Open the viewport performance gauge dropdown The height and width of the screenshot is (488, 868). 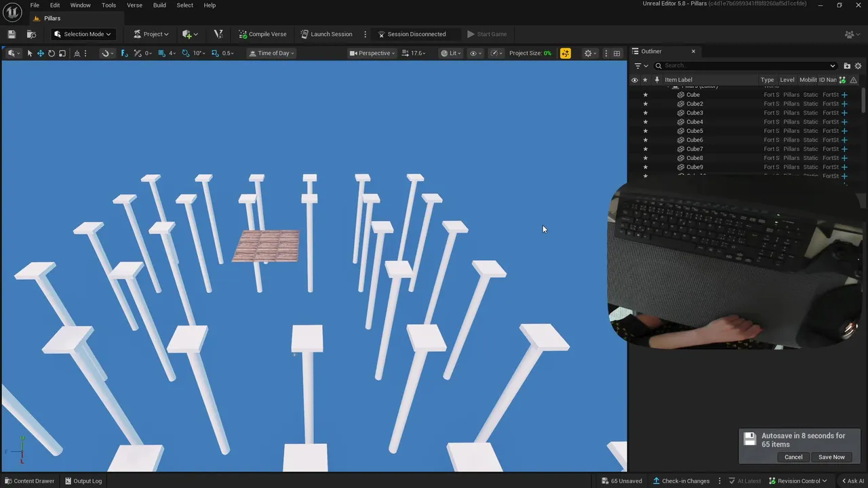pyautogui.click(x=497, y=53)
